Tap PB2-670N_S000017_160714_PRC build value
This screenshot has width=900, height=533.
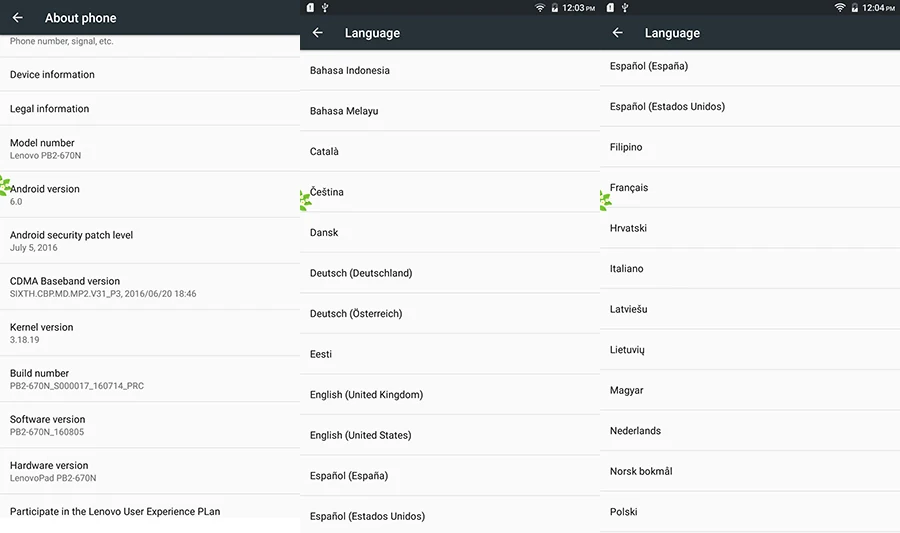pos(77,386)
